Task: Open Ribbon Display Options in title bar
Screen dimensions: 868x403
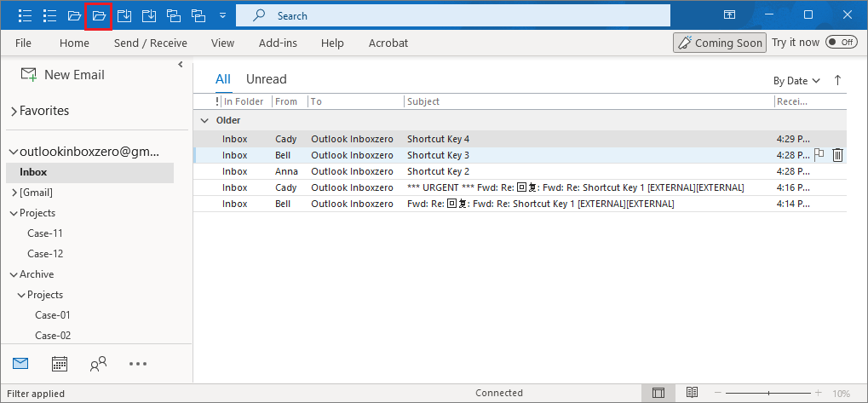Action: pos(729,15)
